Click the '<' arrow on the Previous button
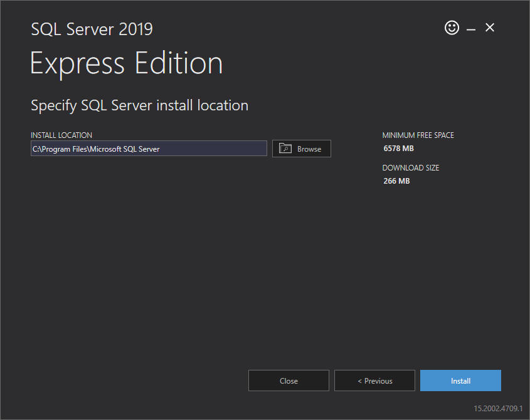 tap(359, 381)
